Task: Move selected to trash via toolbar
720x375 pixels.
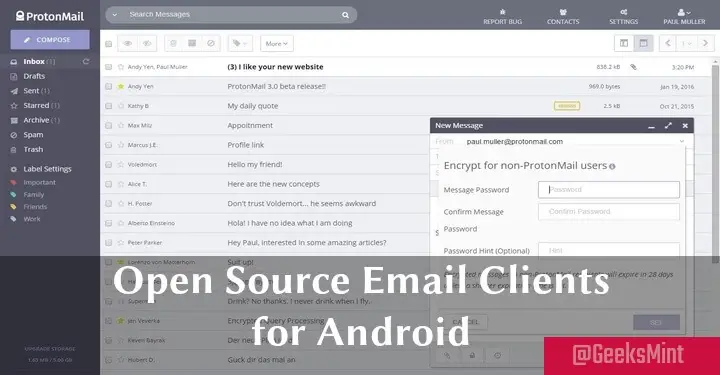Action: (173, 44)
